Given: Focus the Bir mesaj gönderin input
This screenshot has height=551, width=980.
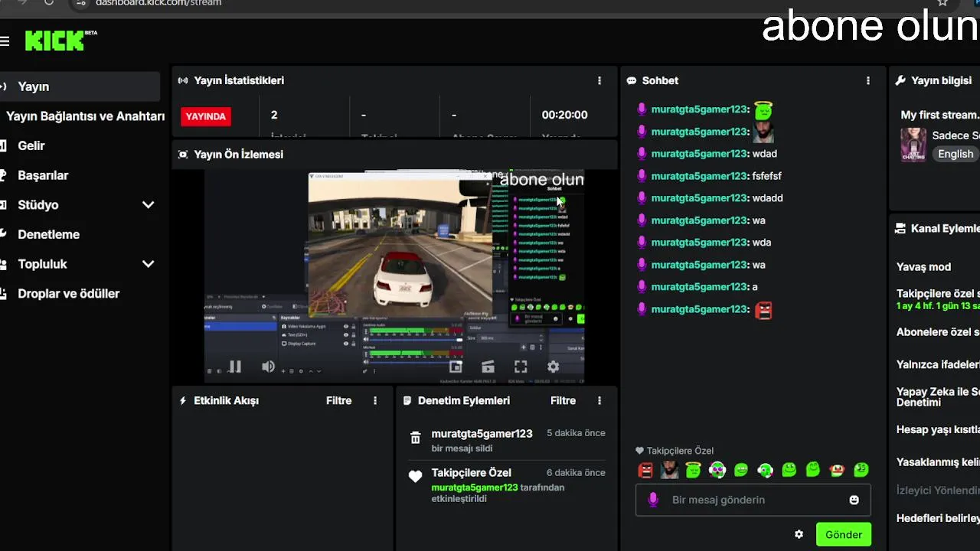Looking at the screenshot, I should (x=753, y=500).
